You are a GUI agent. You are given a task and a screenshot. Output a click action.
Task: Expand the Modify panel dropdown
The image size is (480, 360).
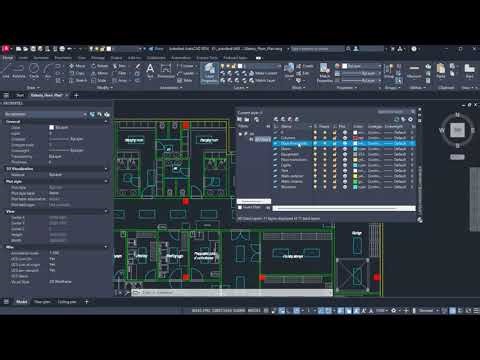104,88
